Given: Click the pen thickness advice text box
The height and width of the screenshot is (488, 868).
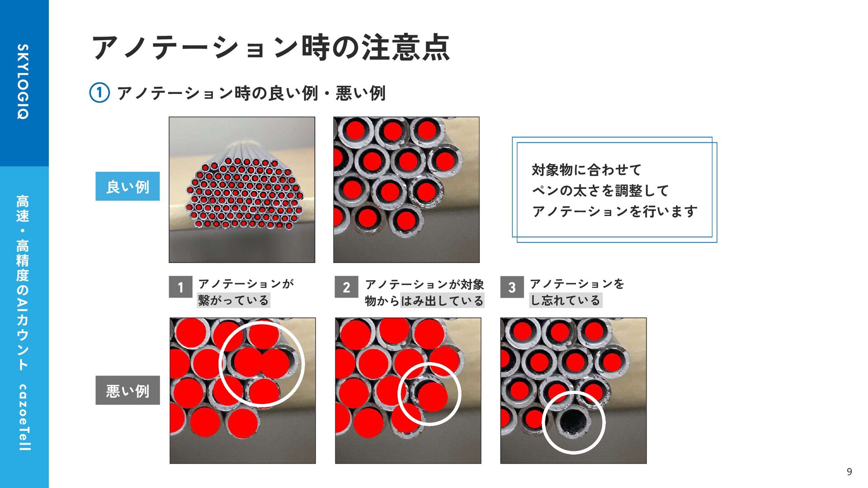Looking at the screenshot, I should coord(614,190).
